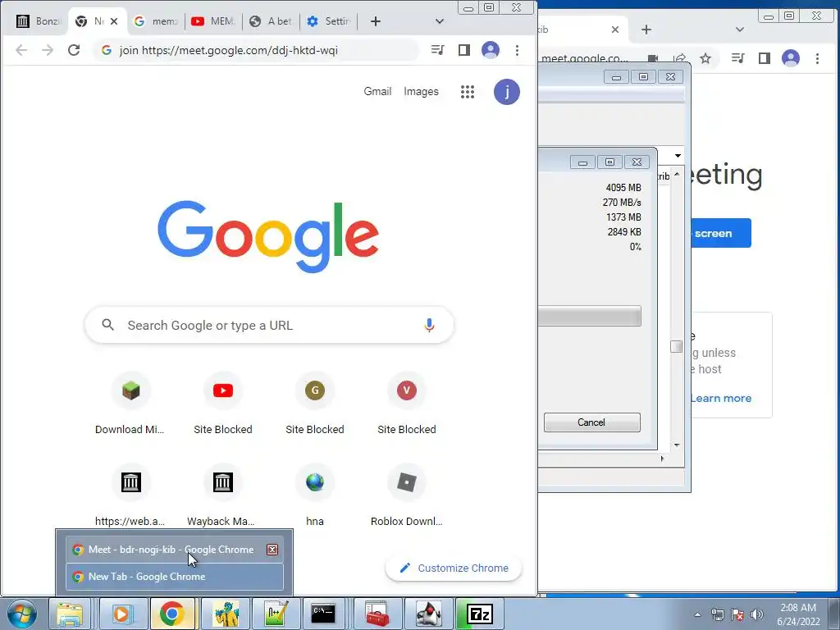Click the Customize Chrome button
This screenshot has height=630, width=840.
click(x=454, y=568)
